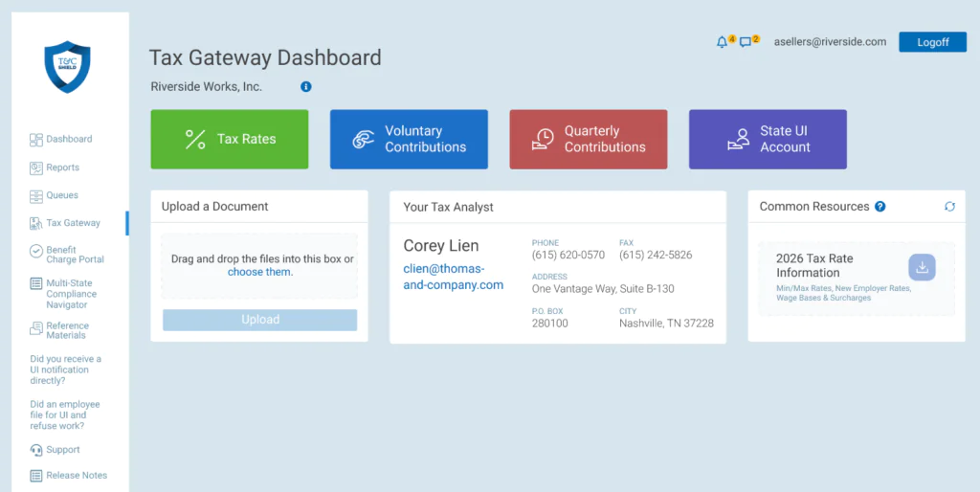
Task: Click "Did an employee file for UI and refuse work?"
Action: [65, 415]
